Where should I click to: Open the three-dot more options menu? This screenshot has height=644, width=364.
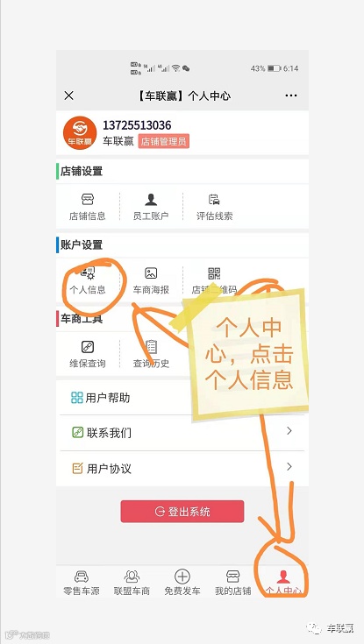pos(291,96)
